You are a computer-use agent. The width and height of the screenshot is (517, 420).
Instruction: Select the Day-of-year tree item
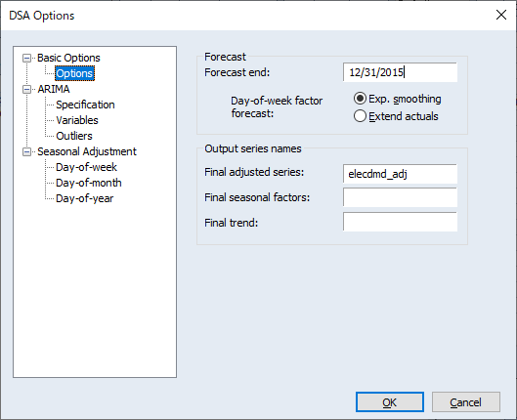[85, 198]
